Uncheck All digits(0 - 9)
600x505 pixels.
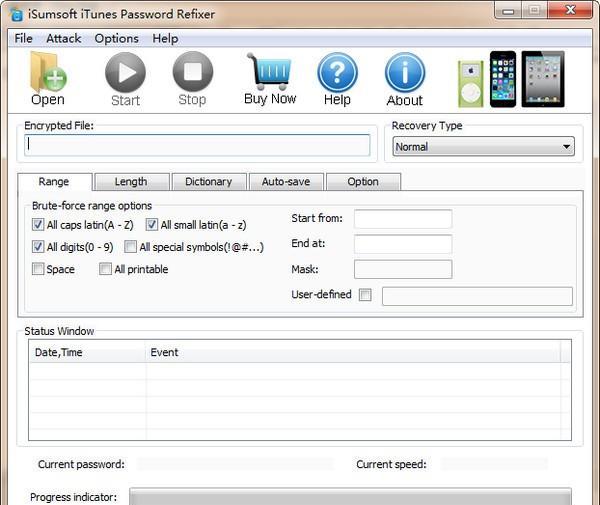pyautogui.click(x=38, y=246)
